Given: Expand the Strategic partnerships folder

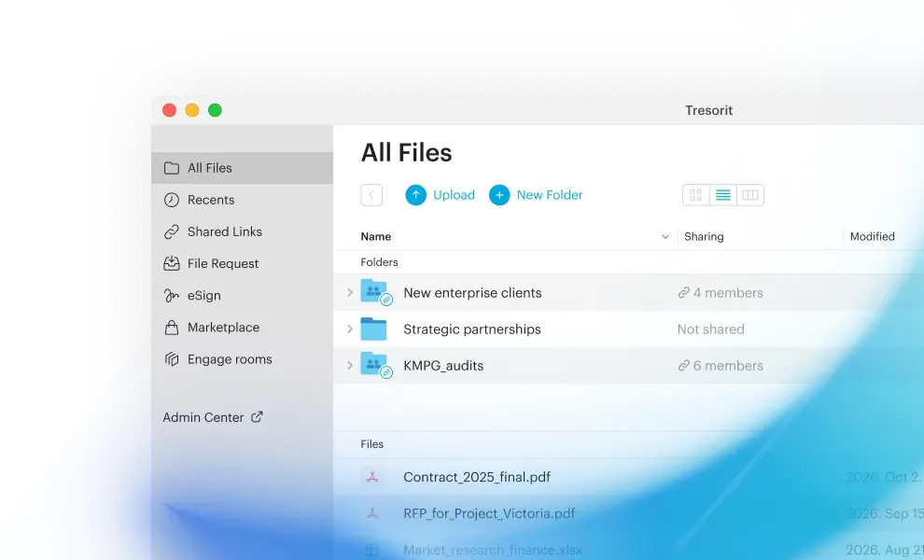Looking at the screenshot, I should point(349,329).
